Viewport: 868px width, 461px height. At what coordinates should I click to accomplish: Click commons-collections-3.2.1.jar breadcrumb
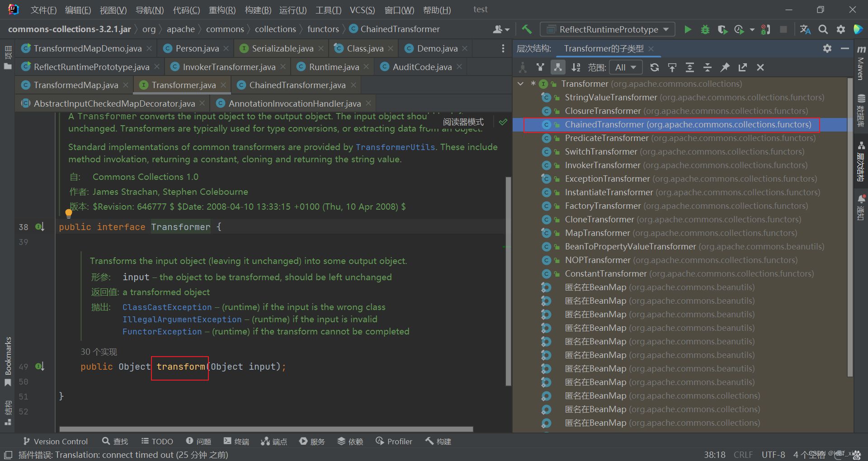click(x=70, y=29)
